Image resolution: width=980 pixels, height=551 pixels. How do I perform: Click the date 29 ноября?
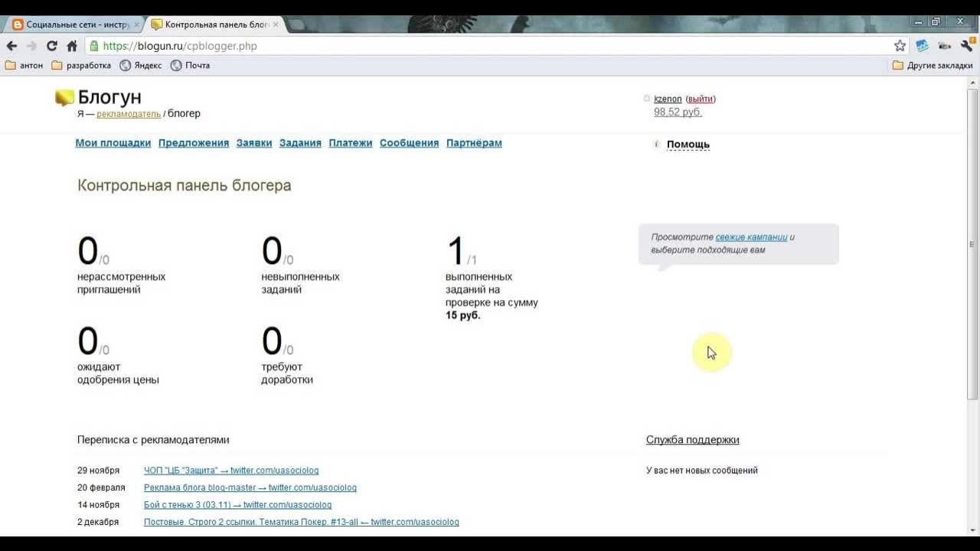(99, 471)
